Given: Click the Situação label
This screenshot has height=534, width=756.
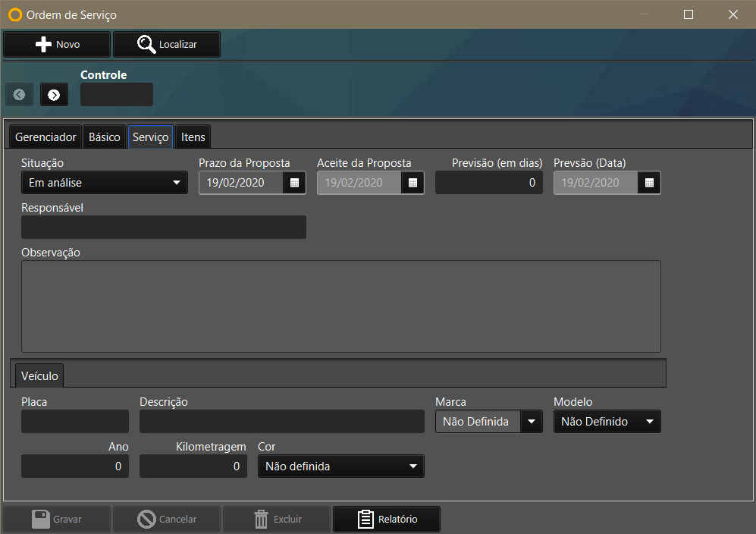Looking at the screenshot, I should point(42,163).
